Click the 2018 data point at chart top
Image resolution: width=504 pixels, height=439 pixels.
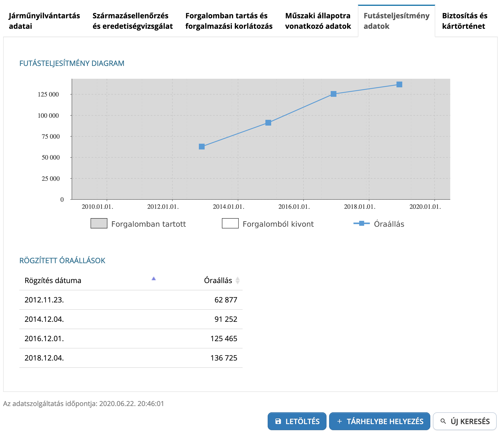(399, 85)
